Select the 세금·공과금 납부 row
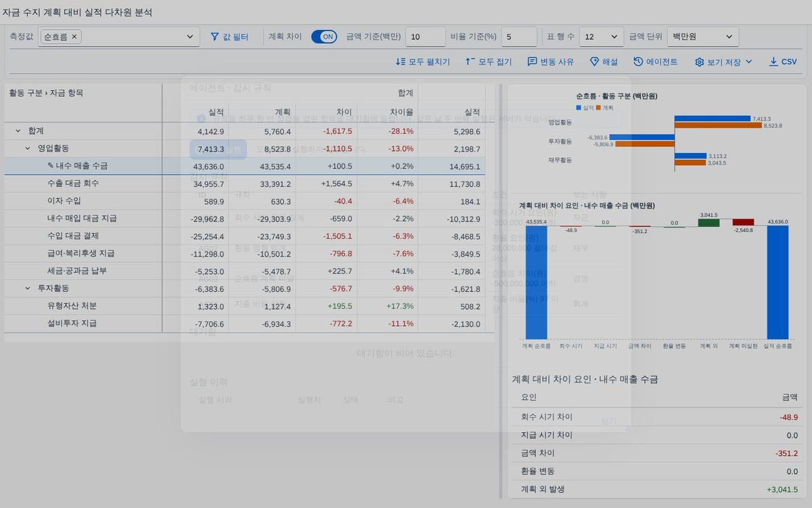812x508 pixels. [245, 271]
